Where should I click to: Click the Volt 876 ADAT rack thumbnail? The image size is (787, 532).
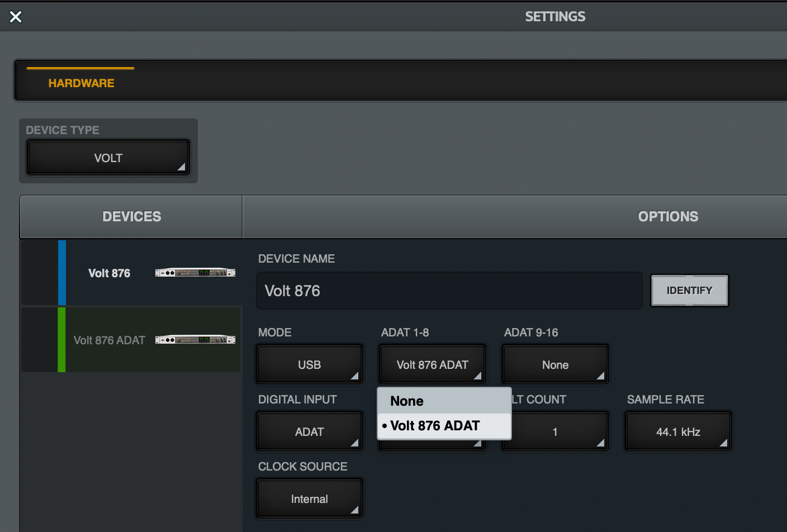coord(195,340)
